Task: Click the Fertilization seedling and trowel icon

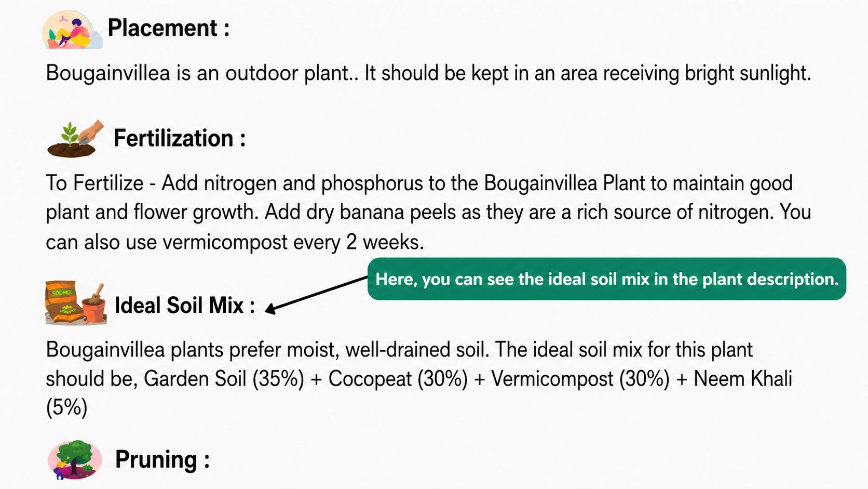Action: tap(75, 138)
